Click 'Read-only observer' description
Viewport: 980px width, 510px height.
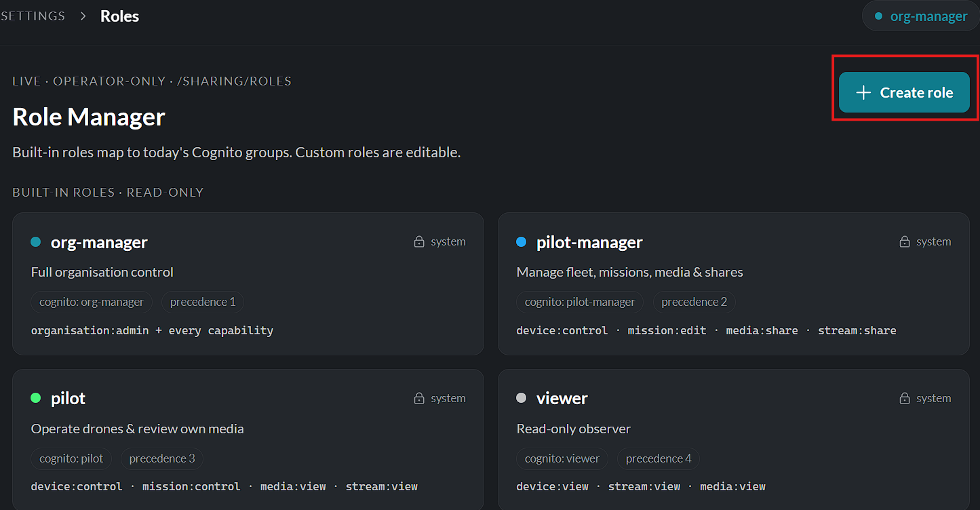(x=574, y=429)
